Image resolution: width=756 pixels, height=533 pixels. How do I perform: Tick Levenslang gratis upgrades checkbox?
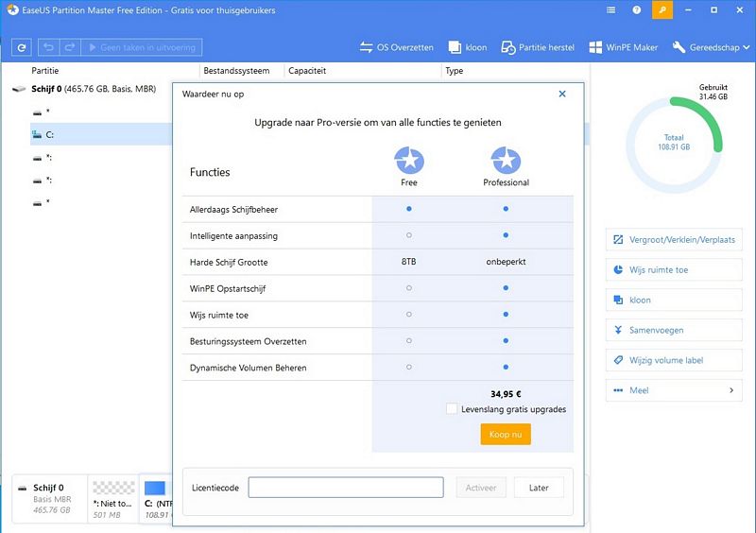452,409
